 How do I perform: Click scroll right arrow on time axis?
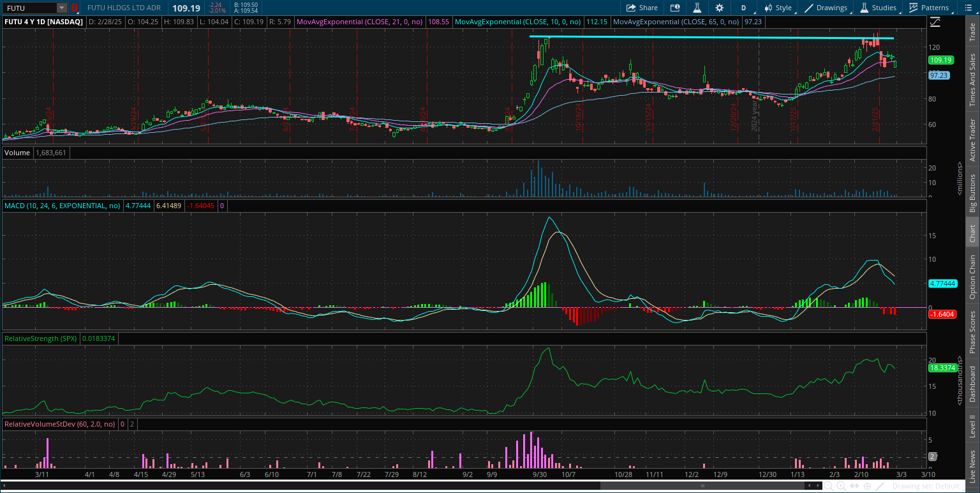coord(818,486)
